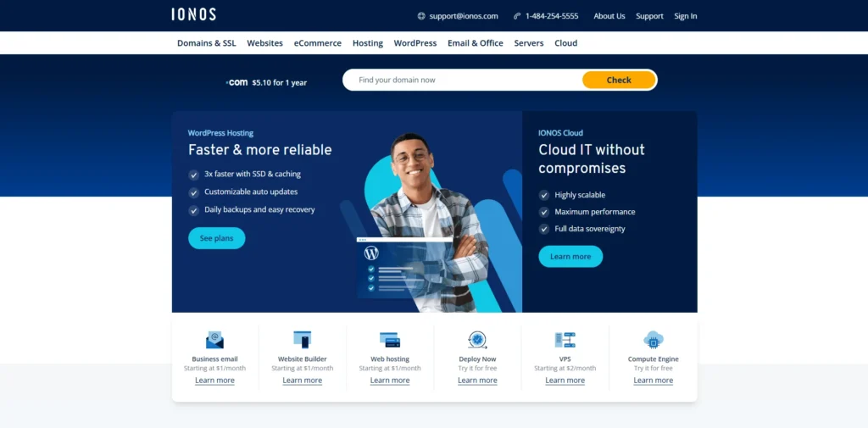Click Learn more under Business email
Image resolution: width=868 pixels, height=428 pixels.
click(x=214, y=381)
